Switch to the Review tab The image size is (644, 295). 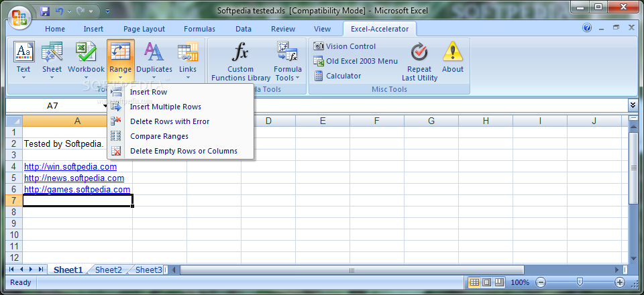pyautogui.click(x=283, y=29)
